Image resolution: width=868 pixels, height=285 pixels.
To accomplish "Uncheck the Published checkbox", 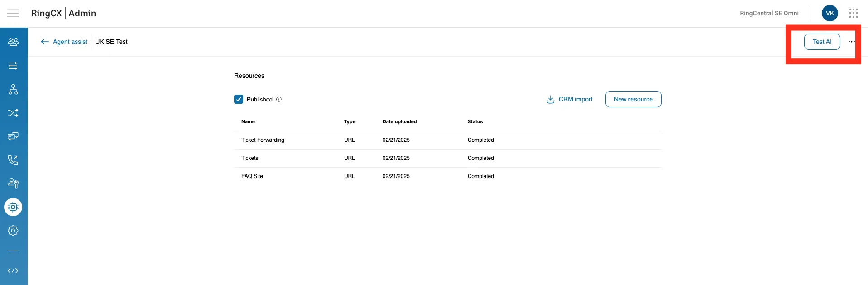I will 239,99.
